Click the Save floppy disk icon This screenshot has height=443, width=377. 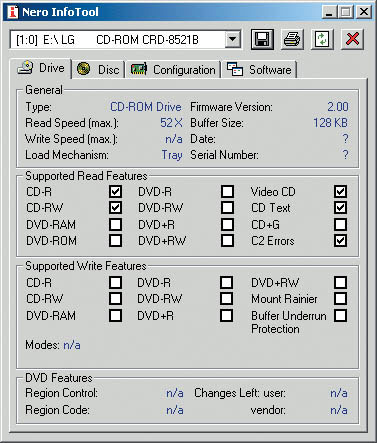click(x=262, y=39)
